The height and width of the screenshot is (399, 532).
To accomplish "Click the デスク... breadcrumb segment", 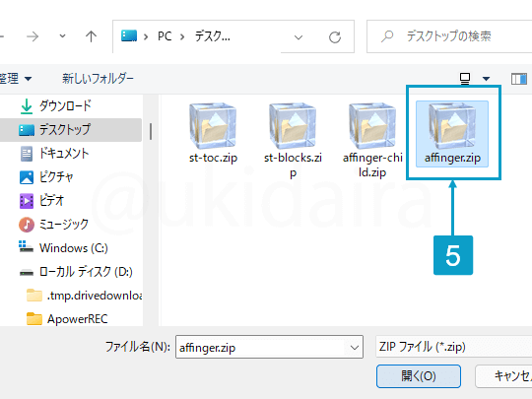I will 213,36.
